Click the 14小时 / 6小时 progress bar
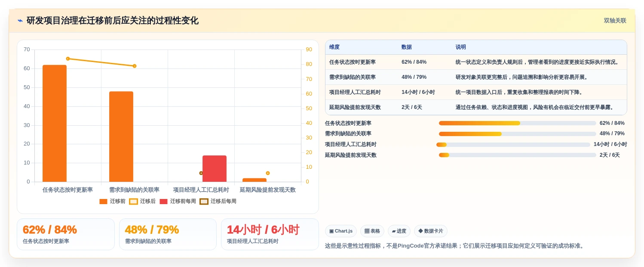 (513, 145)
